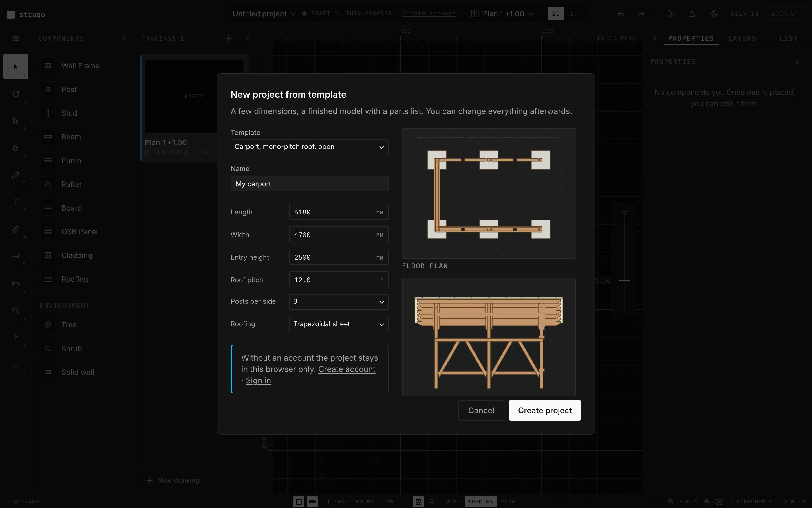
Task: Click the level height slider handle
Action: click(x=624, y=280)
